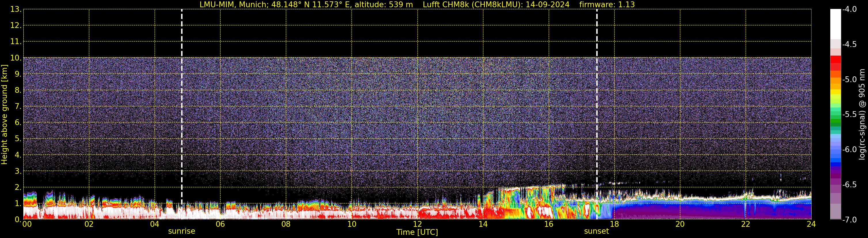Viewport: 868px width, 238px height.
Task: Click the '00' time axis tick label
Action: coord(27,224)
